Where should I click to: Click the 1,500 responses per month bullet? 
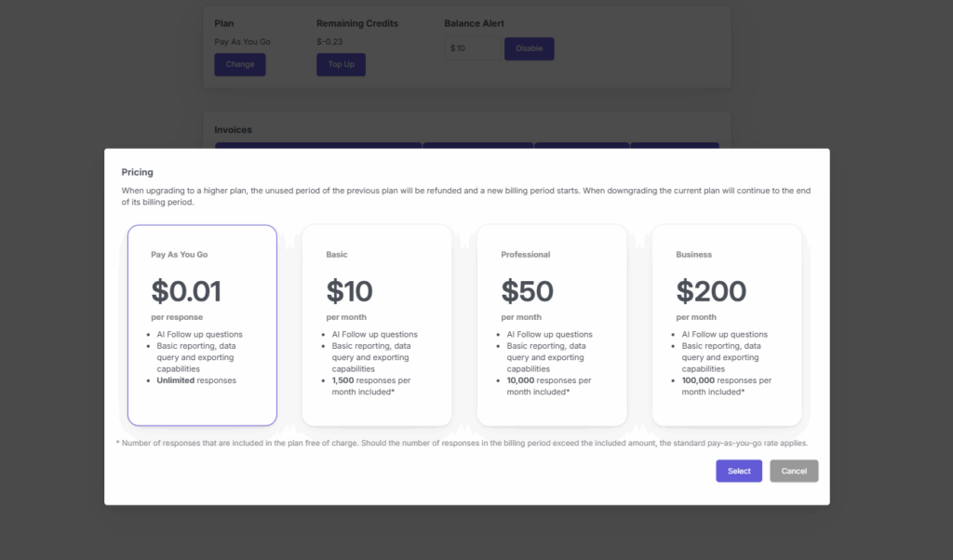click(371, 386)
